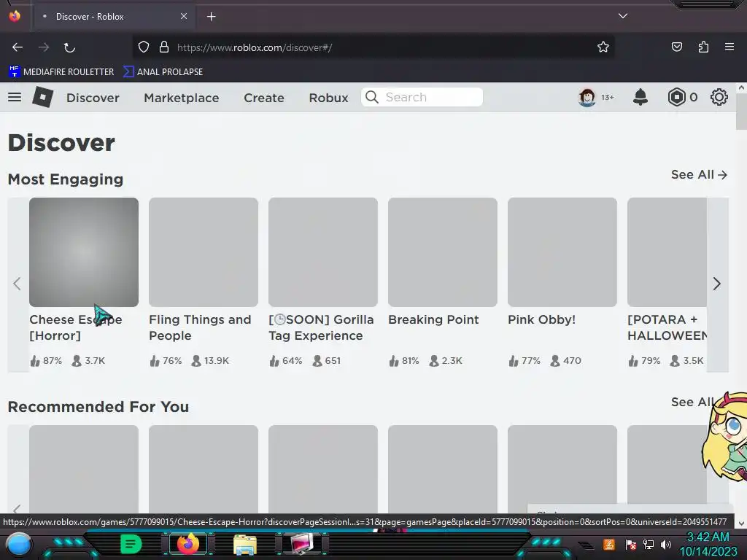Open the second bookmarks toolbar item
Viewport: 747px width, 560px height.
pyautogui.click(x=163, y=72)
